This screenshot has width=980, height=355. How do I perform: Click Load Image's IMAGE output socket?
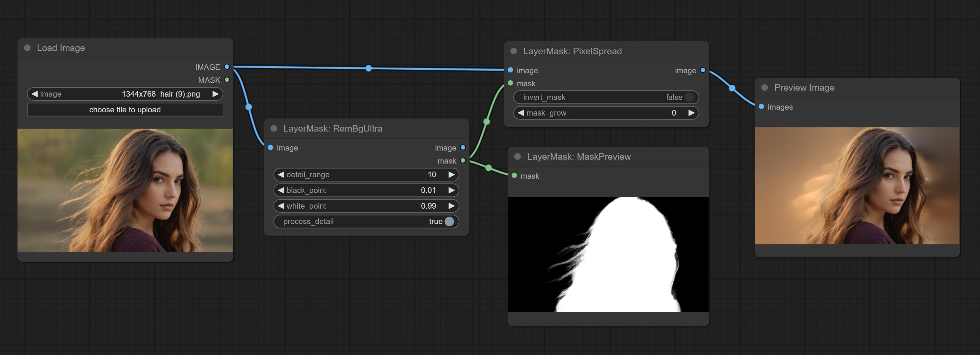[x=227, y=67]
